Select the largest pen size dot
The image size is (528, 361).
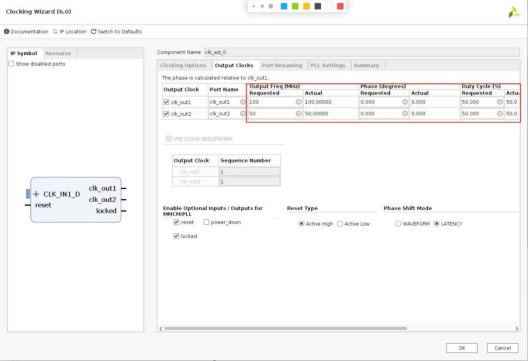[x=271, y=6]
